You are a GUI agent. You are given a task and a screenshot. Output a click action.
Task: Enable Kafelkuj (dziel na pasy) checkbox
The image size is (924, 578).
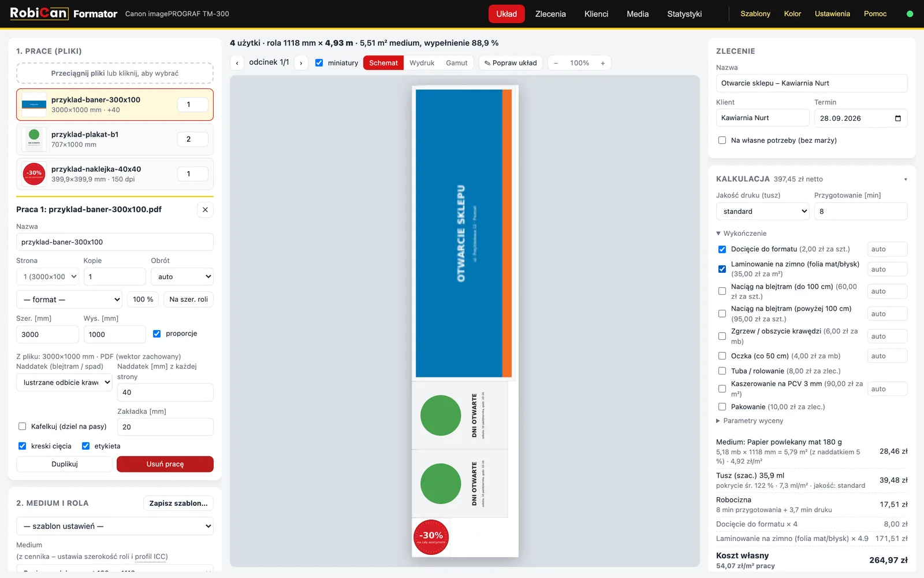click(x=23, y=427)
